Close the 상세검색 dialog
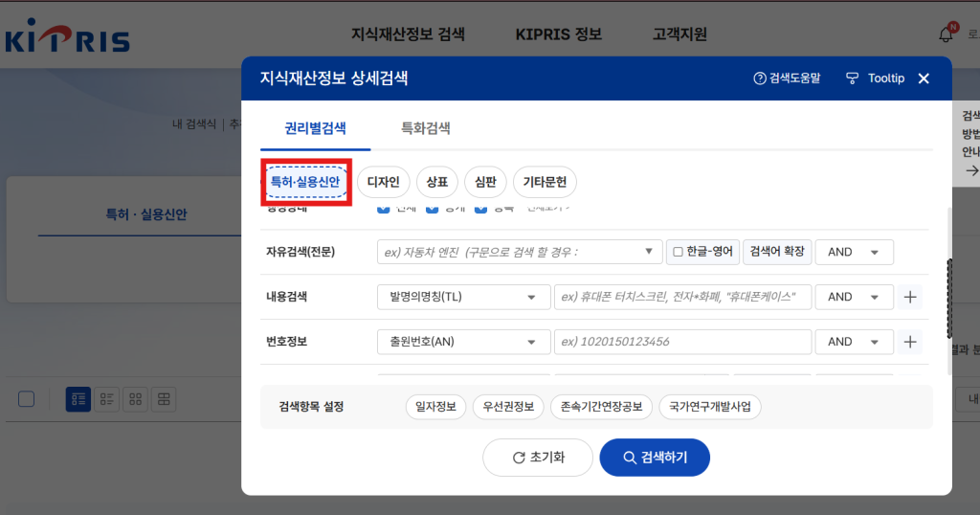Viewport: 980px width, 515px height. pos(924,78)
